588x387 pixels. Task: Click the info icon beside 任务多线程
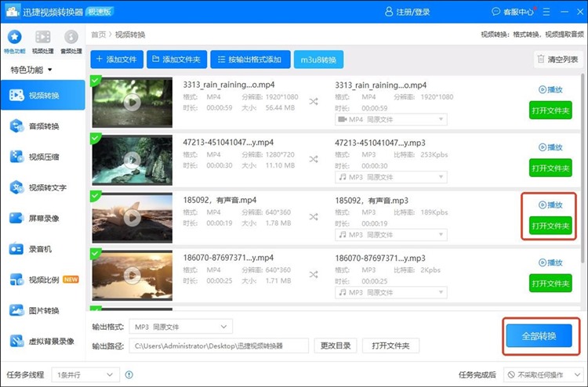[129, 374]
